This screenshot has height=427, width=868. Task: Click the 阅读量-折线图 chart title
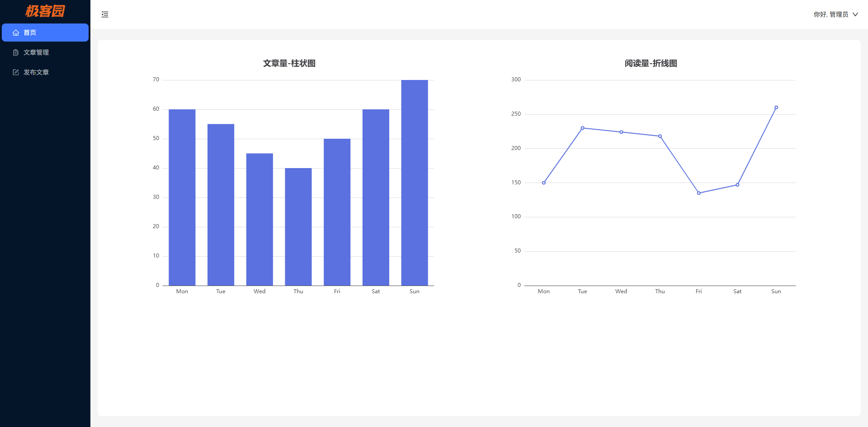point(651,63)
